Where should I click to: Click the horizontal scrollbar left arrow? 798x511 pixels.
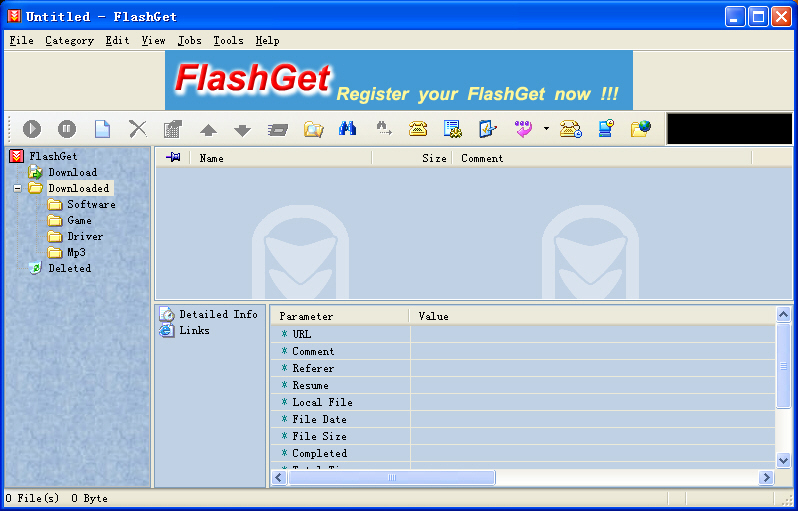pyautogui.click(x=278, y=477)
